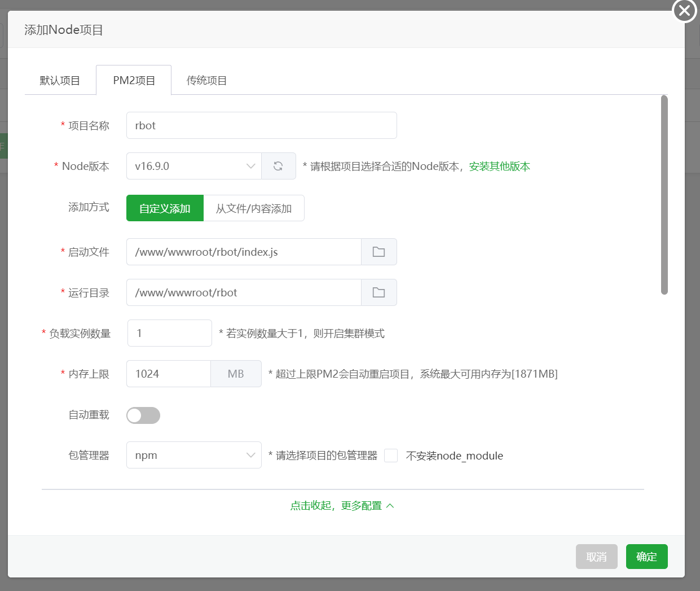Browse folders for the 启动文件 path
The height and width of the screenshot is (591, 700).
pyautogui.click(x=379, y=252)
